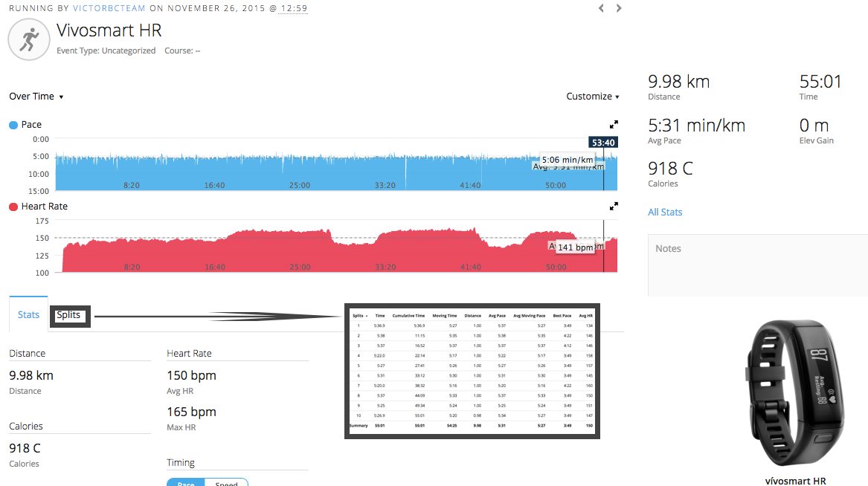The image size is (868, 486).
Task: Open the All Stats link
Action: (665, 213)
